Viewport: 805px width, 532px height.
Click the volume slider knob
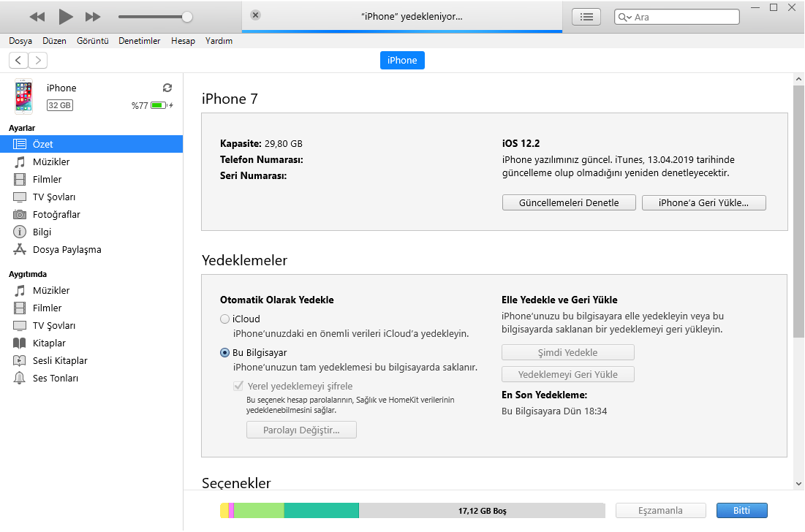pyautogui.click(x=187, y=17)
